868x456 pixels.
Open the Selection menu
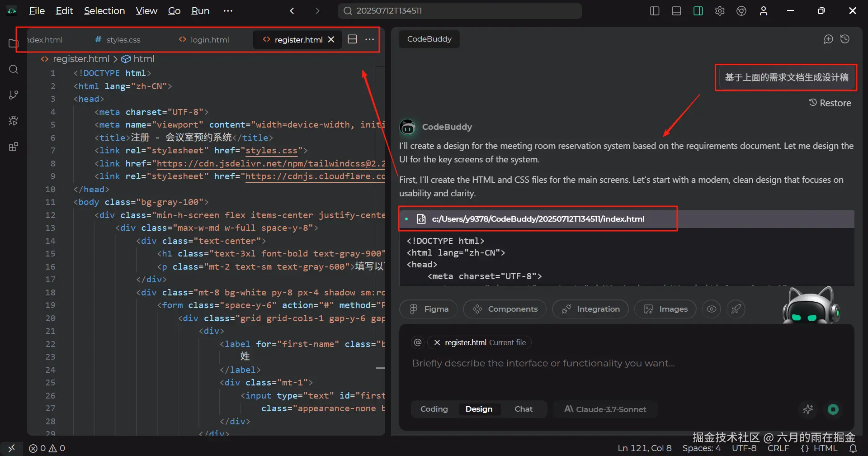(104, 11)
